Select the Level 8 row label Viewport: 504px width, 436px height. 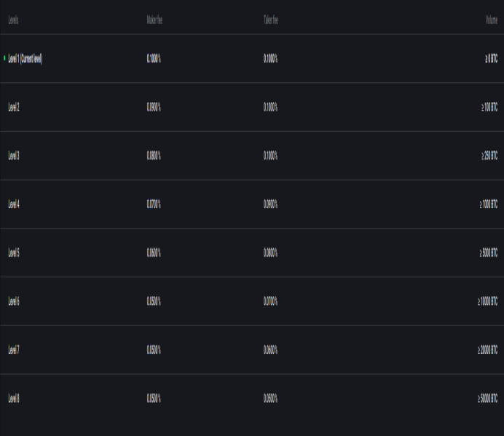tap(14, 398)
